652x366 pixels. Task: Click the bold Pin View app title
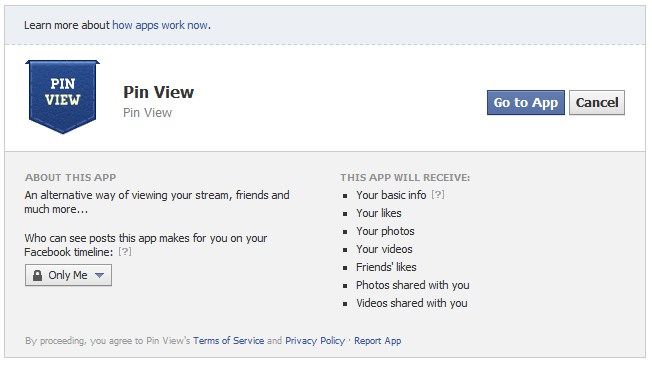point(158,92)
